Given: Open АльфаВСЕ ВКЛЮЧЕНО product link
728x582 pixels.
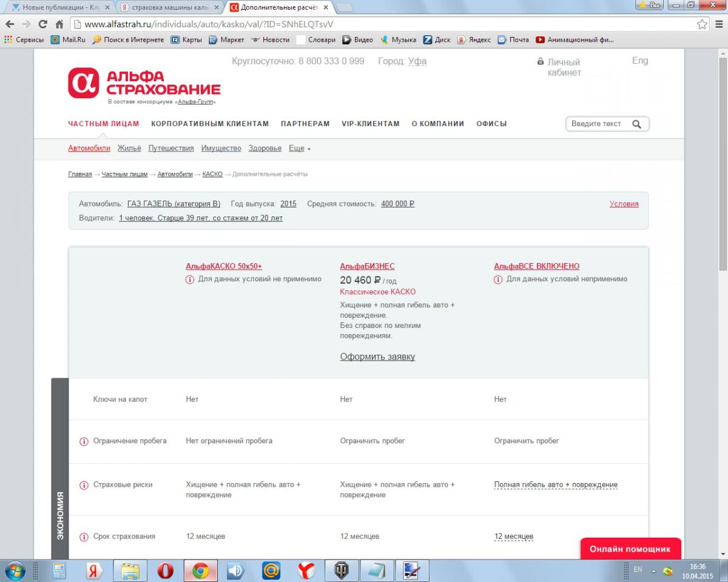Looking at the screenshot, I should point(536,266).
